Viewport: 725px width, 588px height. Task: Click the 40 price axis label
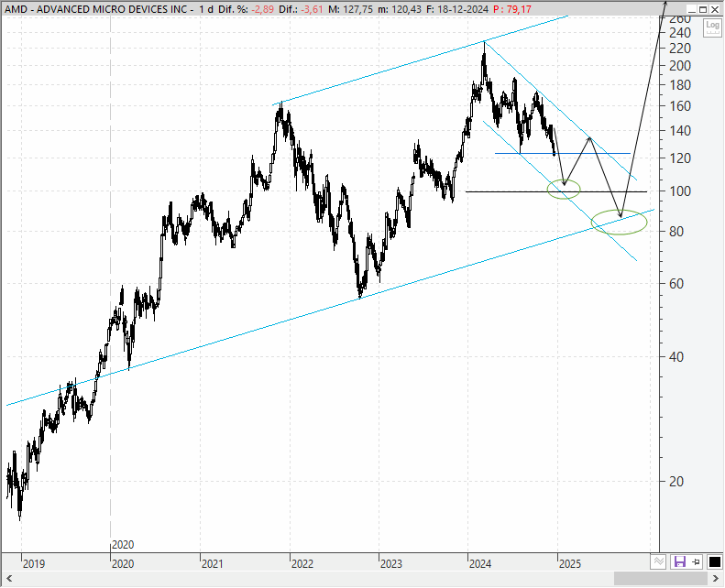[676, 356]
